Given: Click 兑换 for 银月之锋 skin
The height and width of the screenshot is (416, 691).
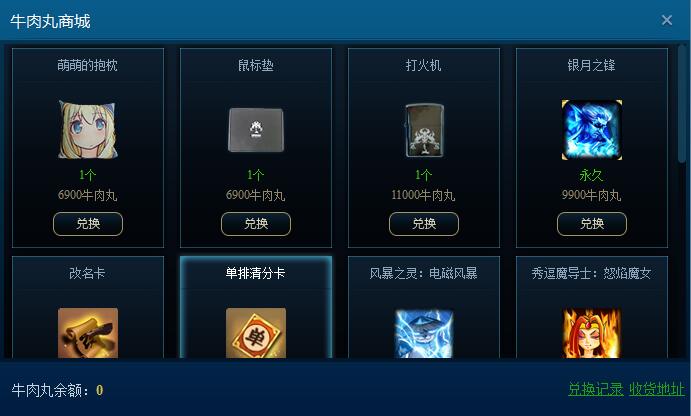Looking at the screenshot, I should coord(592,224).
